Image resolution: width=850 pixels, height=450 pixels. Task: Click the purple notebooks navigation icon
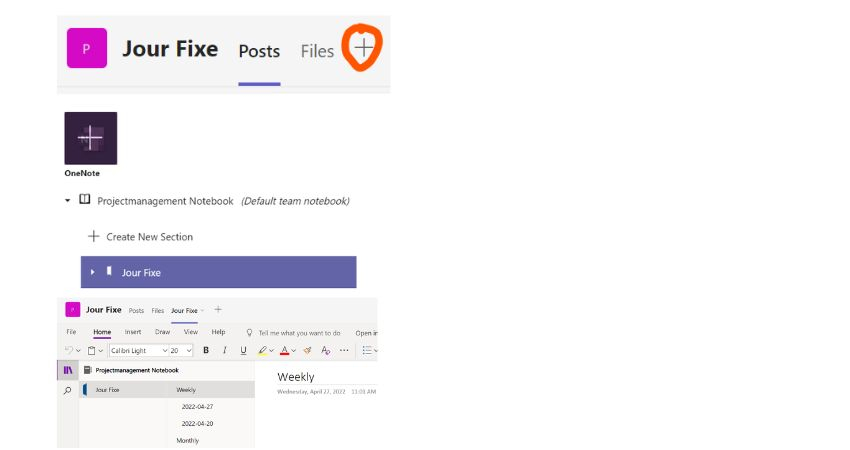click(x=68, y=370)
